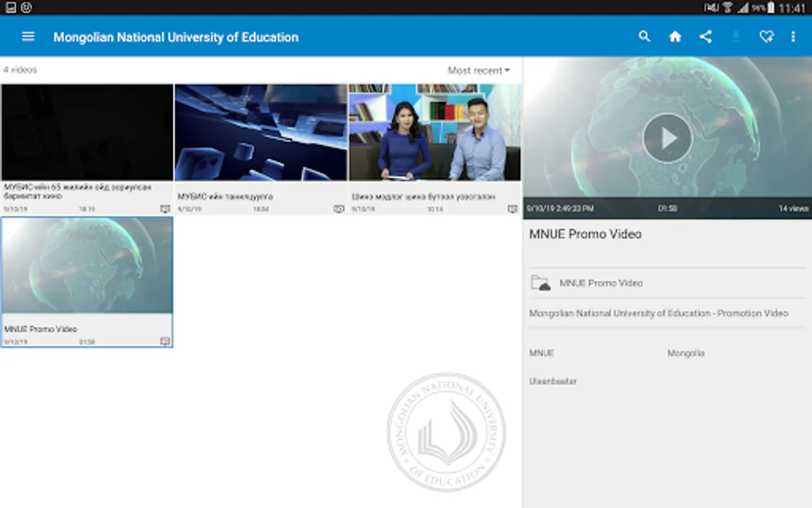Tap screen icon on the 16:04 video card
The image size is (812, 508).
pyautogui.click(x=338, y=209)
